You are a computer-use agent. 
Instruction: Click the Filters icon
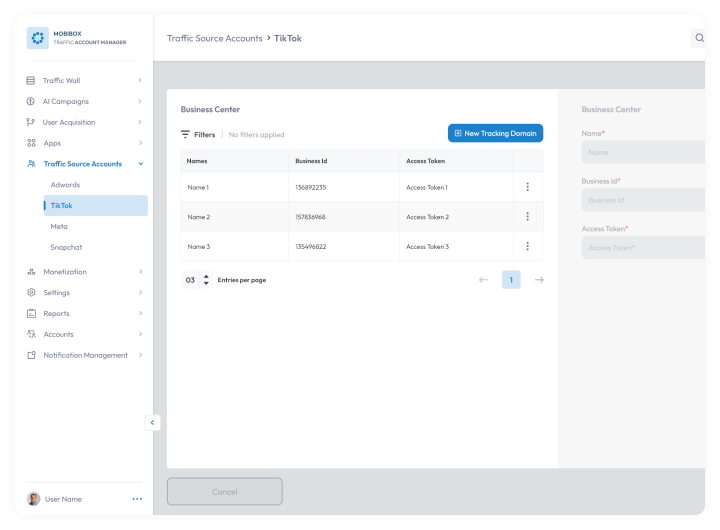(185, 135)
